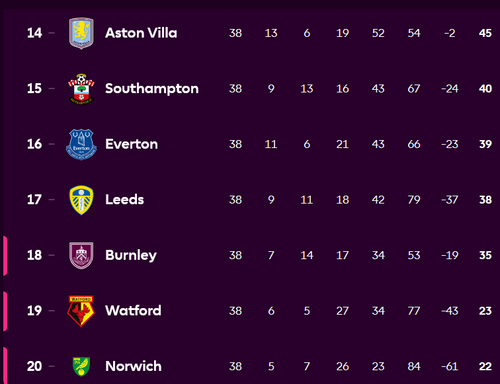
Task: Click position number 14 in standings
Action: [x=34, y=33]
